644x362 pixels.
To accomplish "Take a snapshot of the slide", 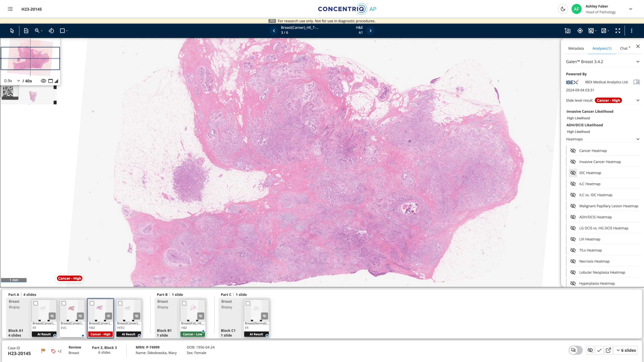I will coord(568,30).
